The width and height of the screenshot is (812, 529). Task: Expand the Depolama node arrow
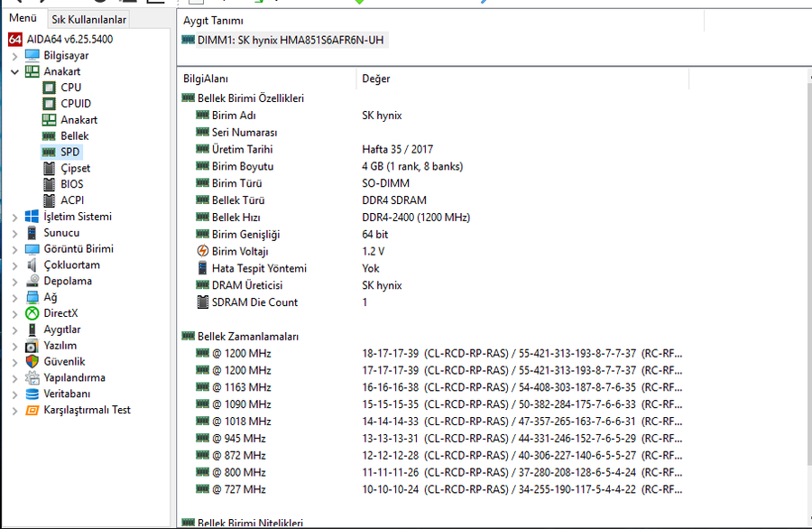point(15,282)
